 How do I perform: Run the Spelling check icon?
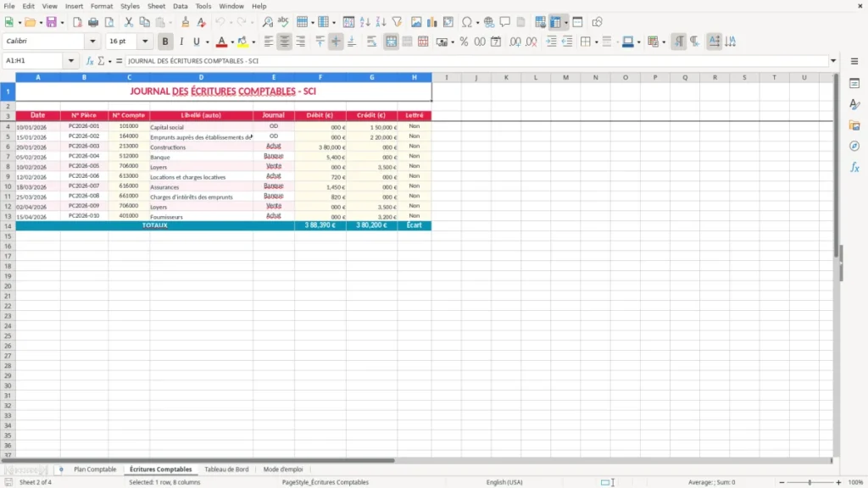(x=283, y=22)
